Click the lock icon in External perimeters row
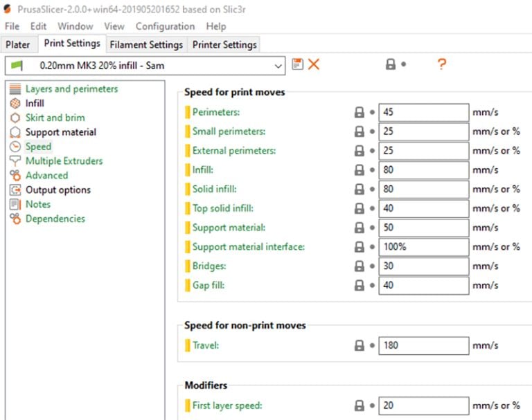Viewport: 532px width, 420px height. (360, 151)
